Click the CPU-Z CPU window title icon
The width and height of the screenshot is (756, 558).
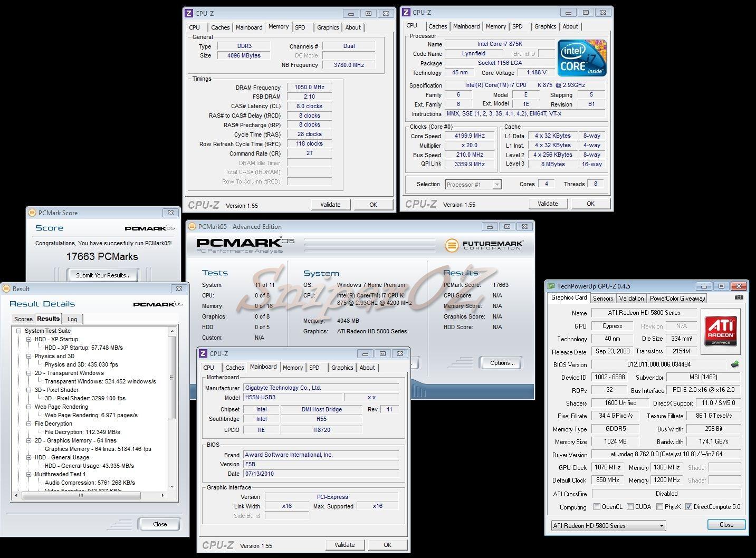[x=407, y=12]
